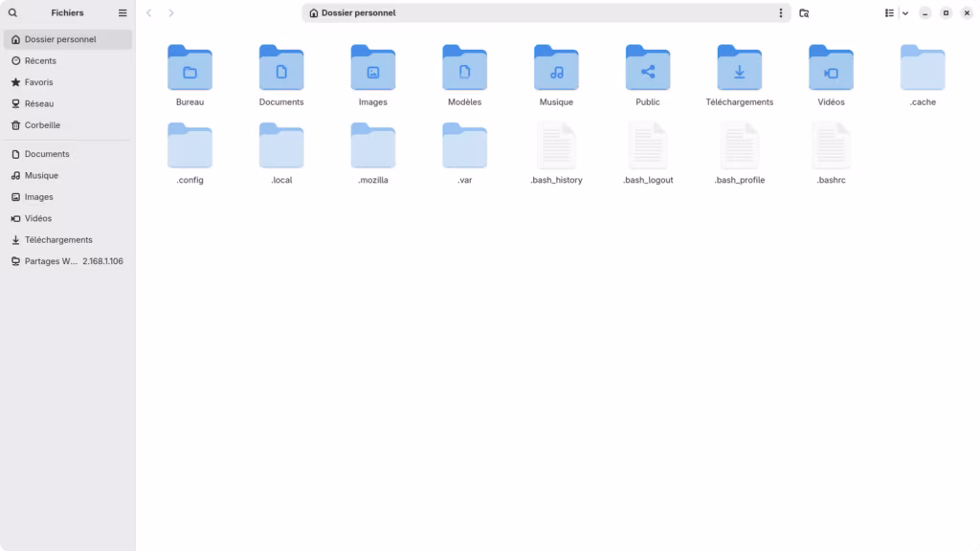
Task: Open Musique bookmark in sidebar
Action: [68, 176]
